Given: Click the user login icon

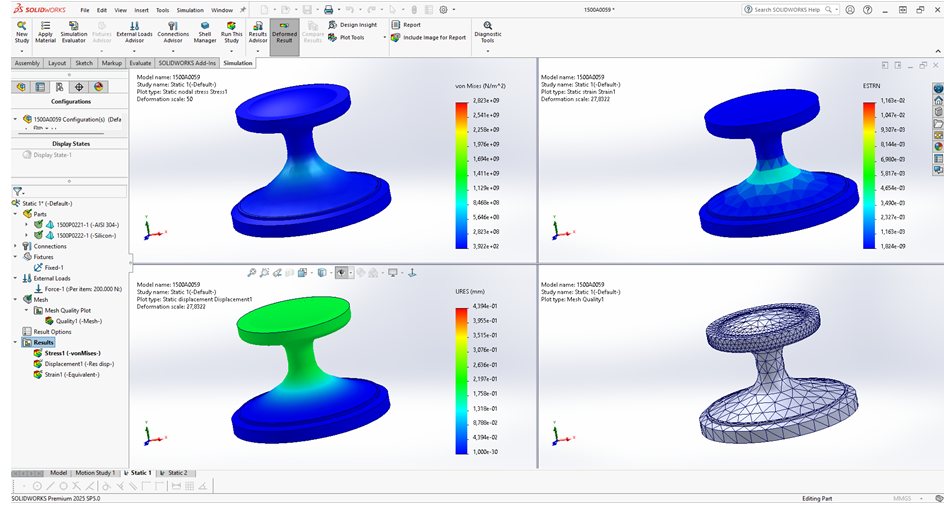Looking at the screenshot, I should (x=850, y=10).
